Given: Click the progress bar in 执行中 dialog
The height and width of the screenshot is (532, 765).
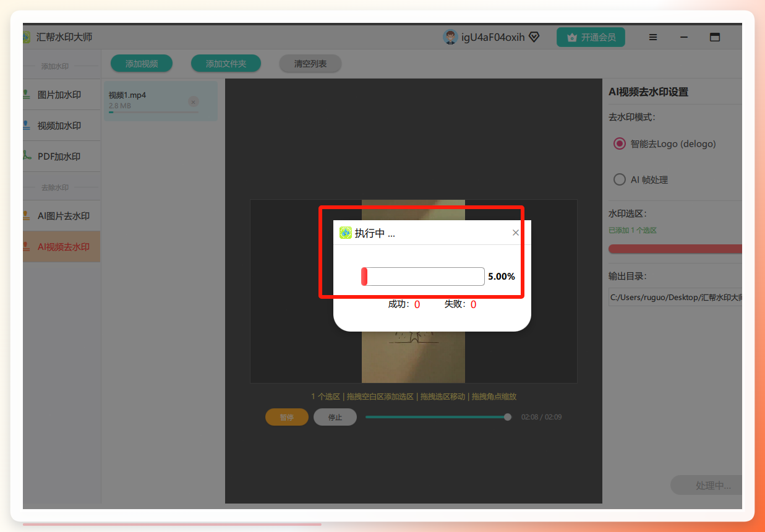Looking at the screenshot, I should click(x=423, y=277).
